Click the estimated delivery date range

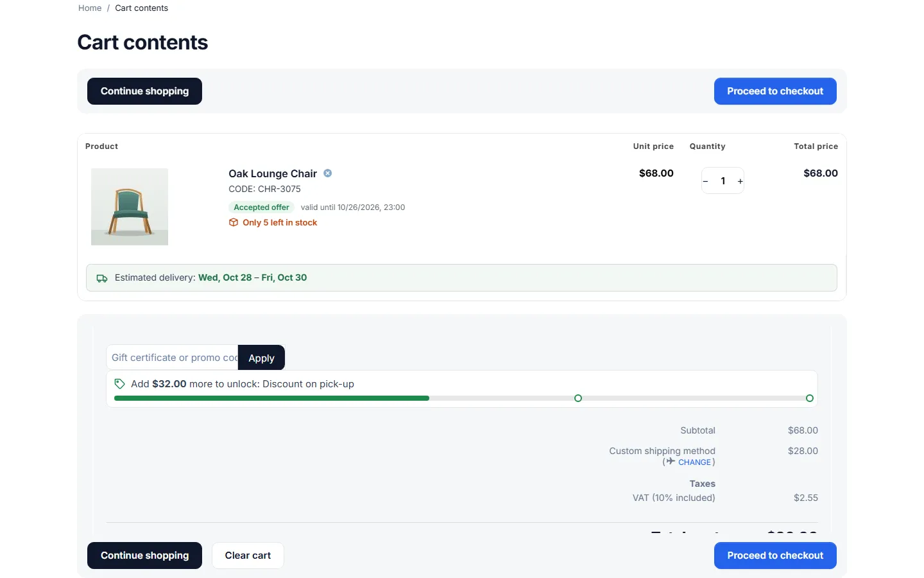point(252,277)
